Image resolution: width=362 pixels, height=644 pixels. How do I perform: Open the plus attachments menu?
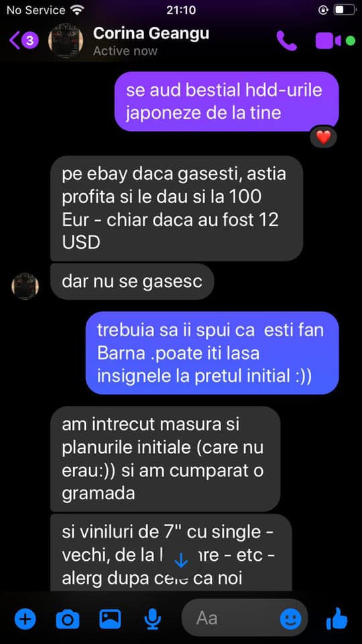(x=25, y=618)
